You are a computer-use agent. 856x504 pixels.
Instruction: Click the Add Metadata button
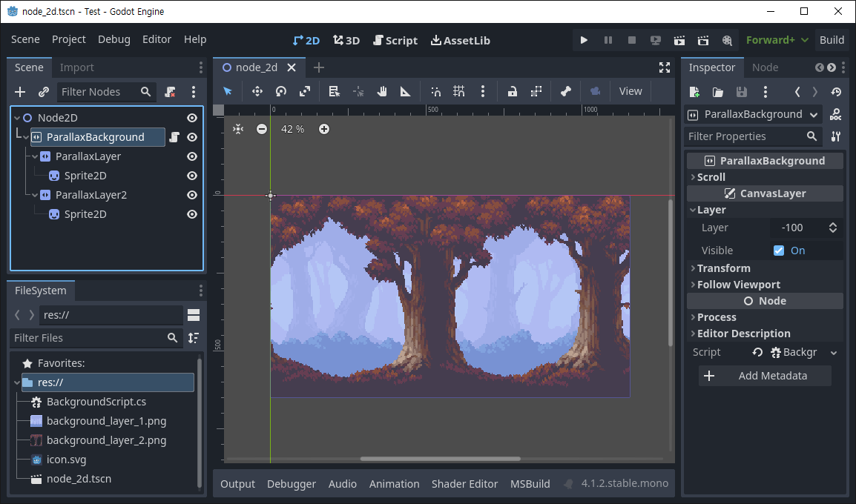click(x=765, y=376)
